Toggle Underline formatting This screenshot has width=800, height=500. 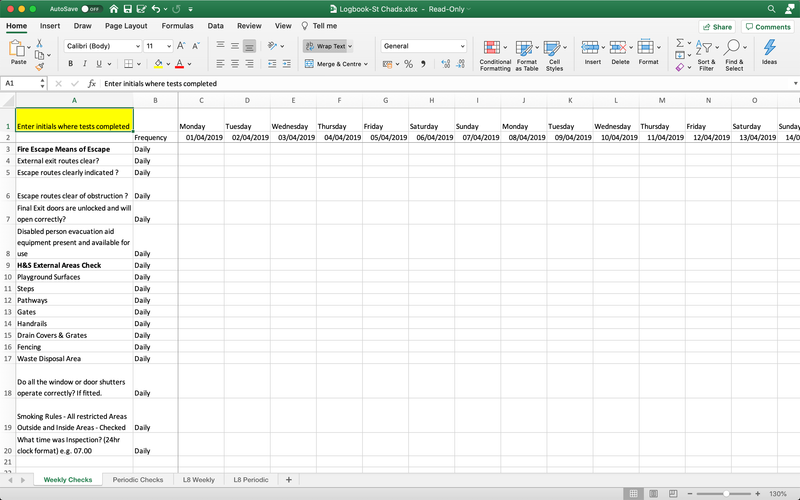[99, 64]
